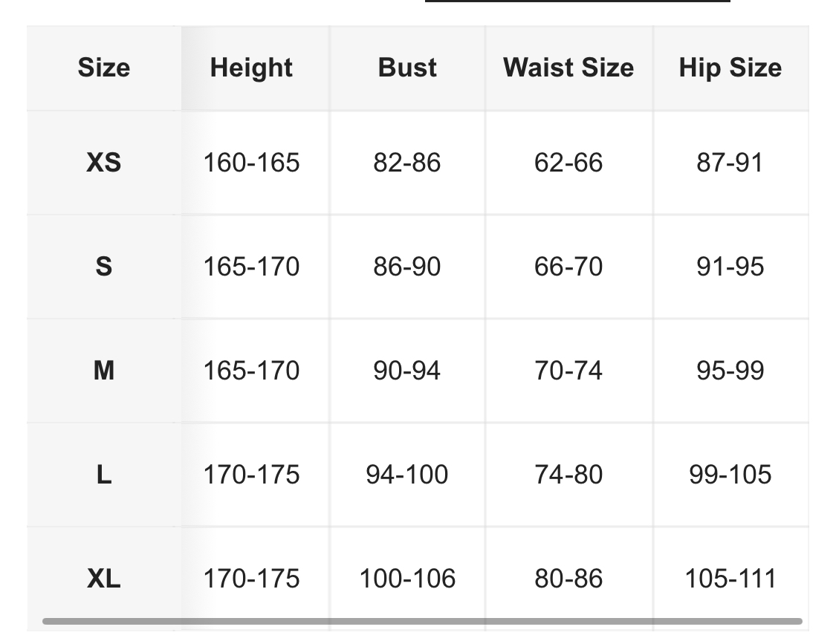
Task: Select the XL size row label
Action: tap(104, 578)
